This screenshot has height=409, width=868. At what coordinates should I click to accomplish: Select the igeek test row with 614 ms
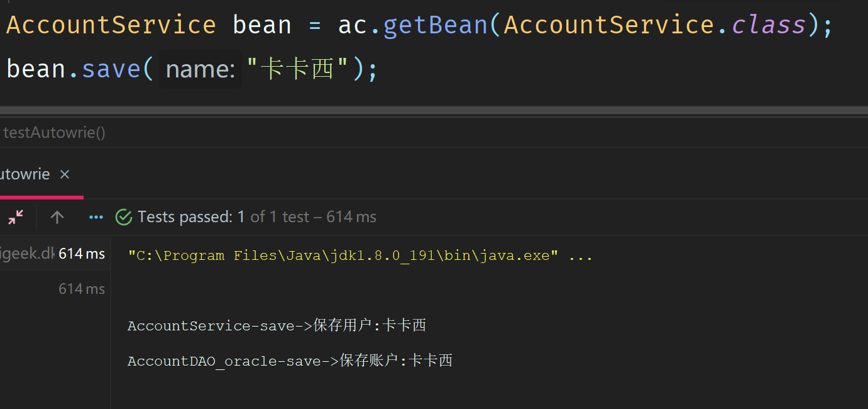pyautogui.click(x=55, y=254)
